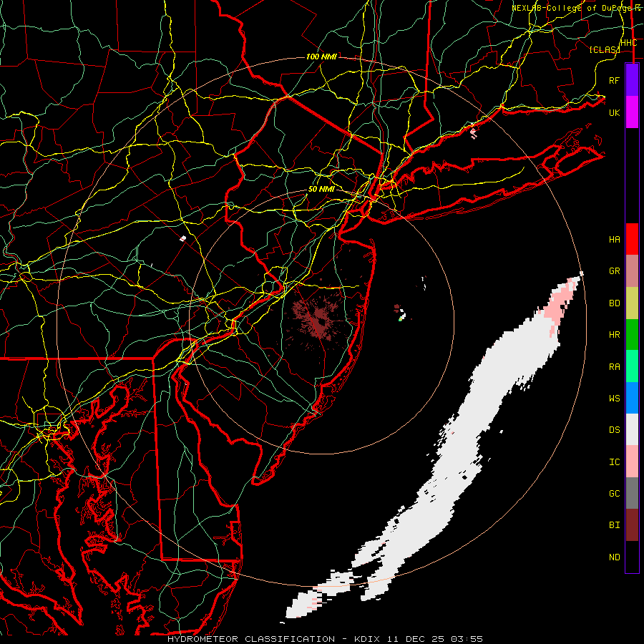Select the BD yellow legend block
The image size is (644, 644).
point(632,303)
